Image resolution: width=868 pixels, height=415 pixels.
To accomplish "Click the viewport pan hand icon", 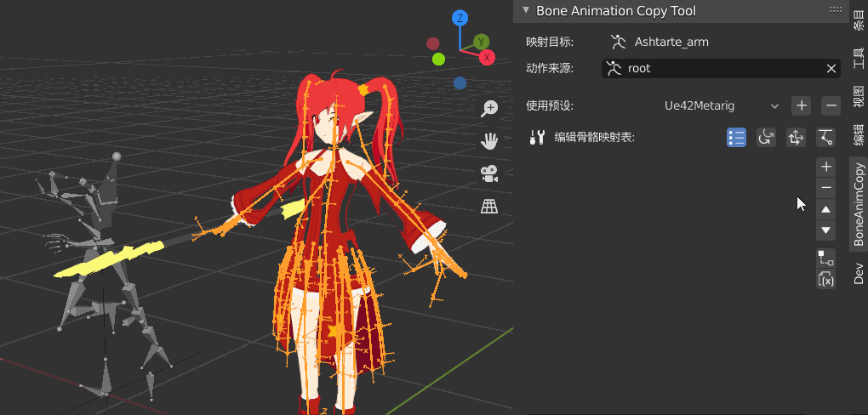I will click(x=489, y=142).
